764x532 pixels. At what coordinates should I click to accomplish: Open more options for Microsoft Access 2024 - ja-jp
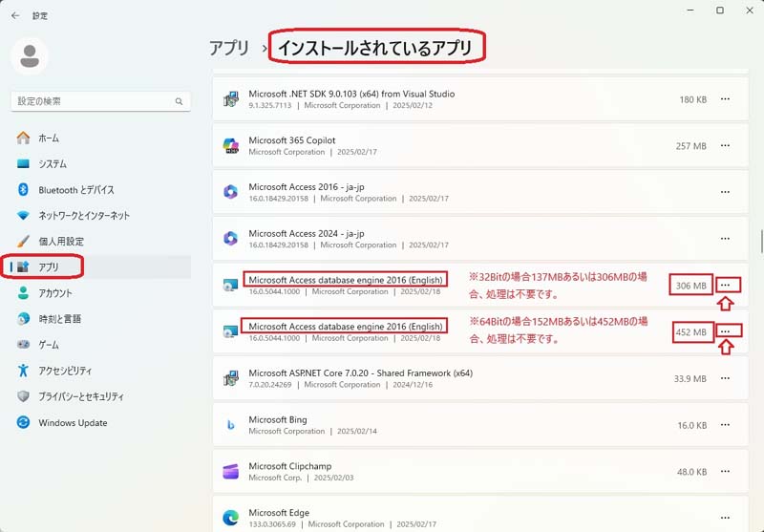(x=725, y=239)
